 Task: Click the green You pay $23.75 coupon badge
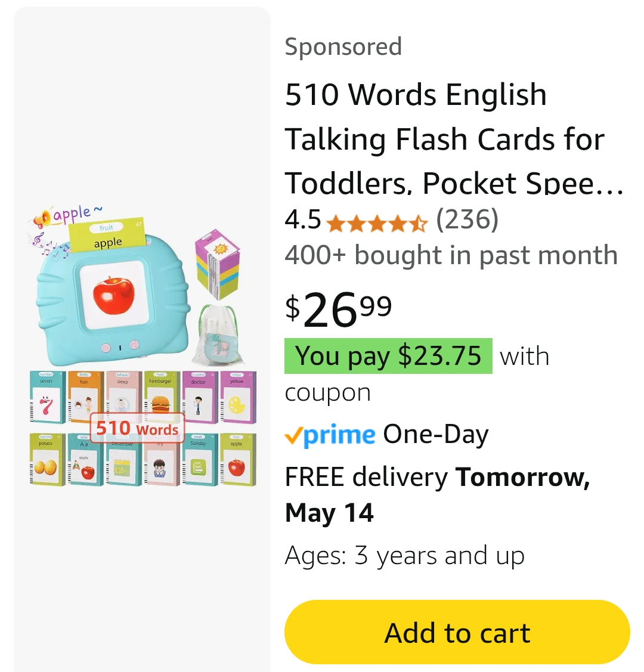coord(388,356)
